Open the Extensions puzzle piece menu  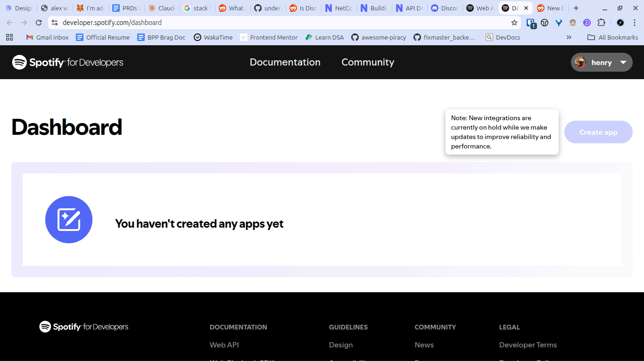(601, 23)
